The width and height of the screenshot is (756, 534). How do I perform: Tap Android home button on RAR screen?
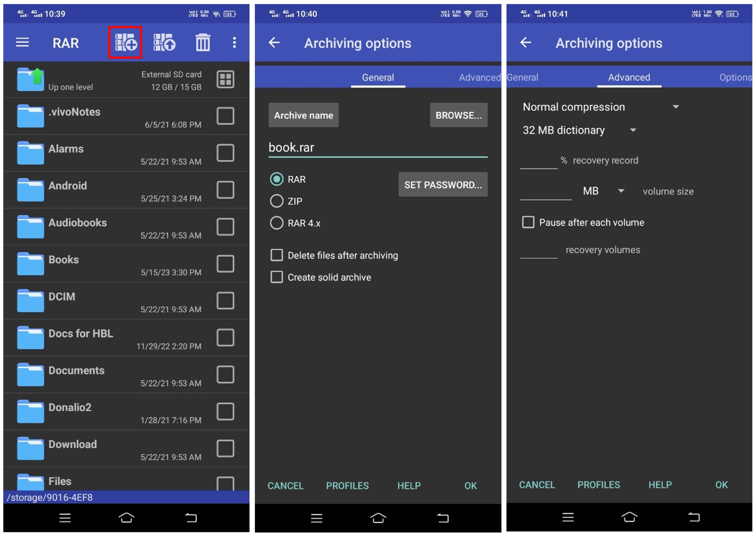pyautogui.click(x=127, y=518)
